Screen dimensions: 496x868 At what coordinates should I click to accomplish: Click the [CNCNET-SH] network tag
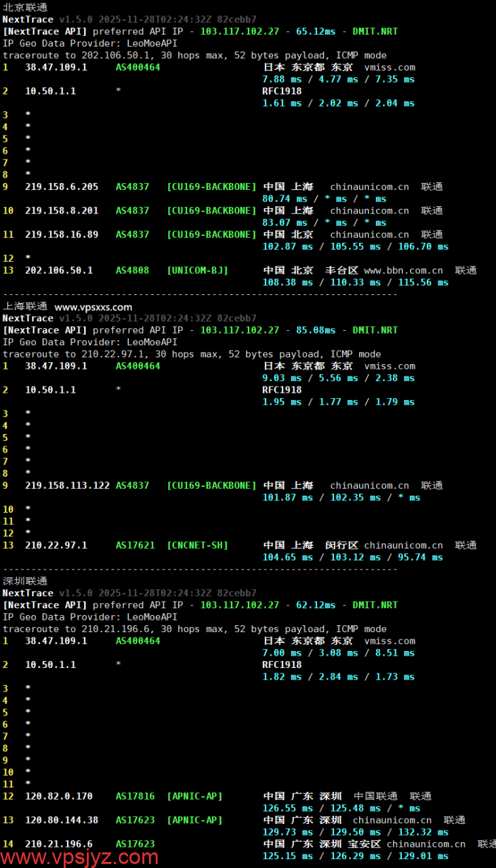pyautogui.click(x=197, y=545)
